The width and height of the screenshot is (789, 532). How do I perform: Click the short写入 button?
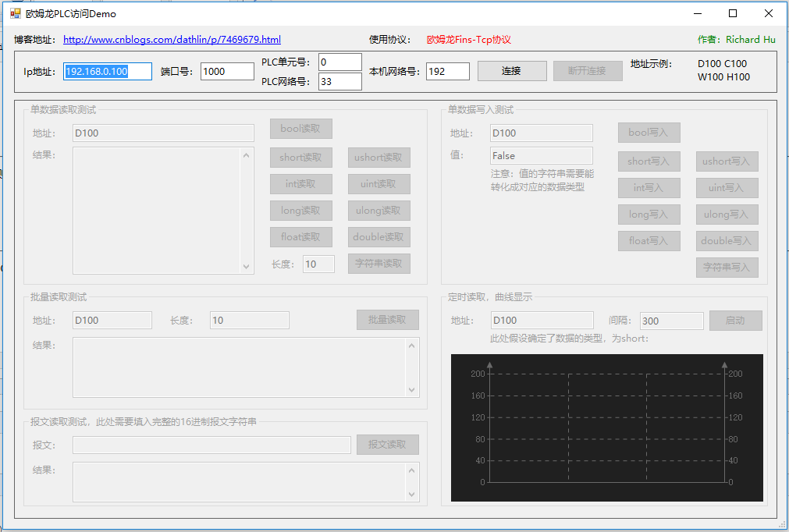(649, 161)
